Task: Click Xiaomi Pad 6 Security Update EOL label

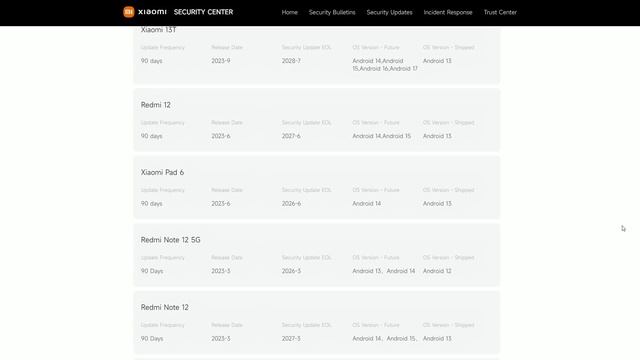Action: [x=306, y=190]
